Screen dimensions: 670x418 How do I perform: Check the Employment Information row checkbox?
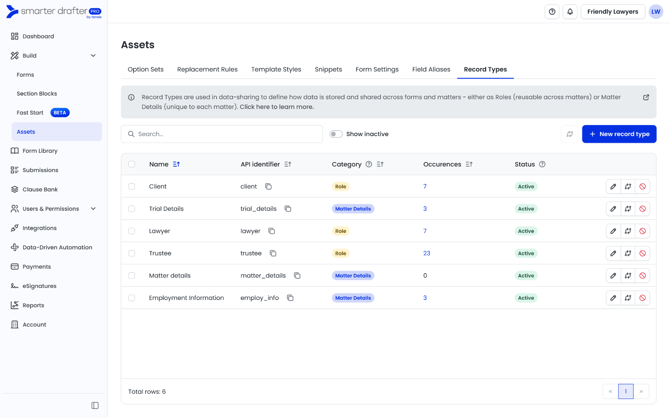click(132, 298)
